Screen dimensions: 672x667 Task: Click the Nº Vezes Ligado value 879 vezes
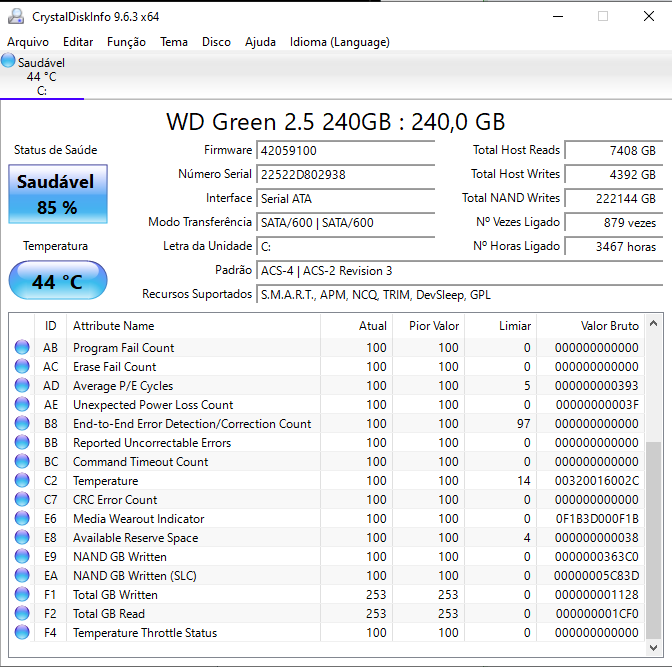click(614, 223)
